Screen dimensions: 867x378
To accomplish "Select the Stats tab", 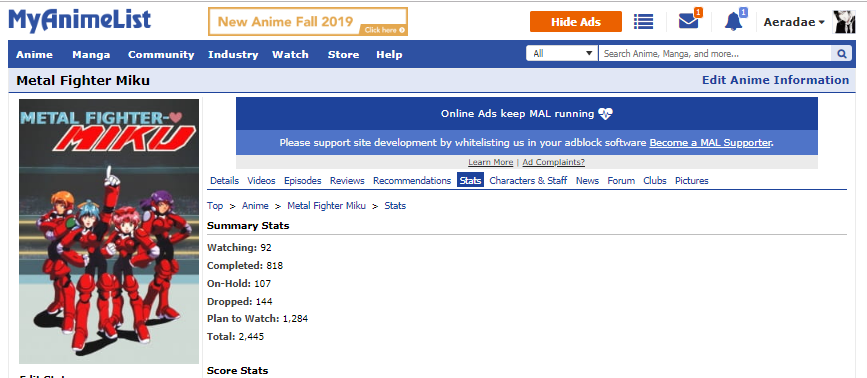I will [471, 181].
